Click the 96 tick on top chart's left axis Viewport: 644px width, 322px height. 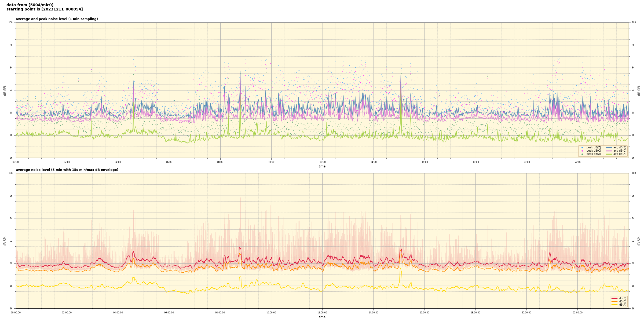coord(11,45)
